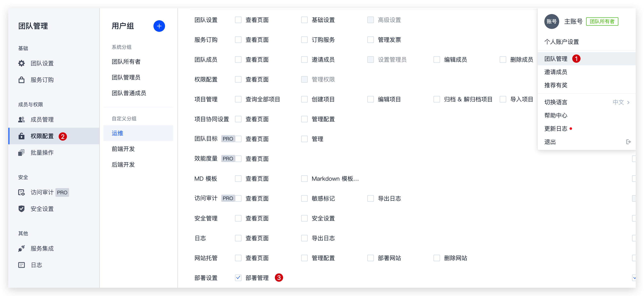Enable the 邀请成员 permission checkbox
This screenshot has width=644, height=296.
(x=304, y=60)
